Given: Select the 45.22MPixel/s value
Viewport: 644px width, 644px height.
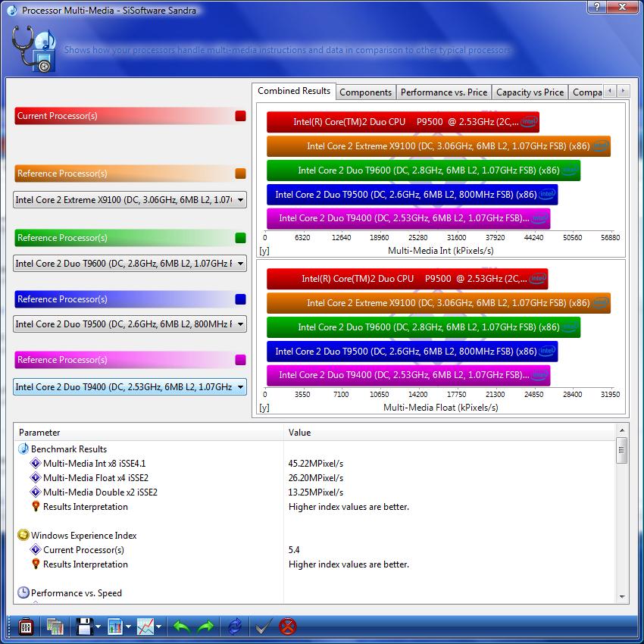Looking at the screenshot, I should [315, 463].
